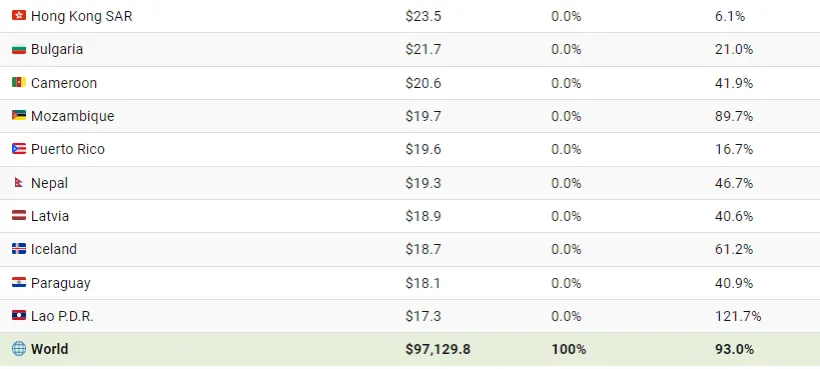Click the Paraguay flag icon
The height and width of the screenshot is (369, 820).
click(x=19, y=283)
